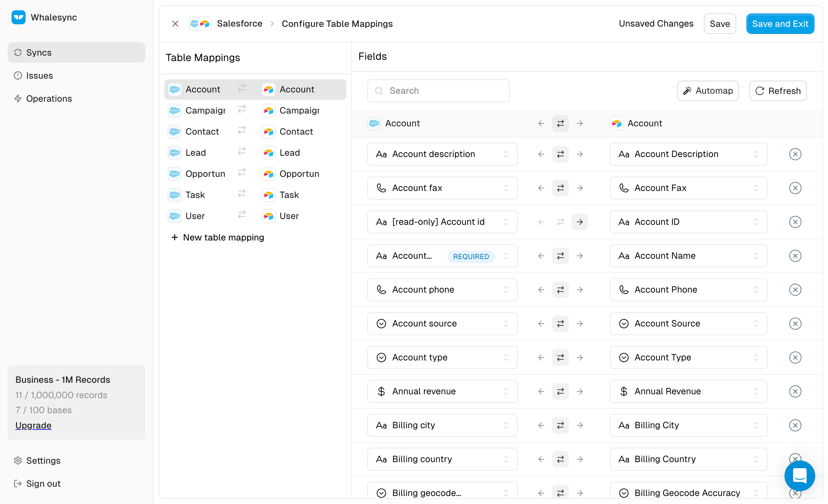Toggle two-way sync for Annual revenue
The height and width of the screenshot is (504, 828).
560,391
